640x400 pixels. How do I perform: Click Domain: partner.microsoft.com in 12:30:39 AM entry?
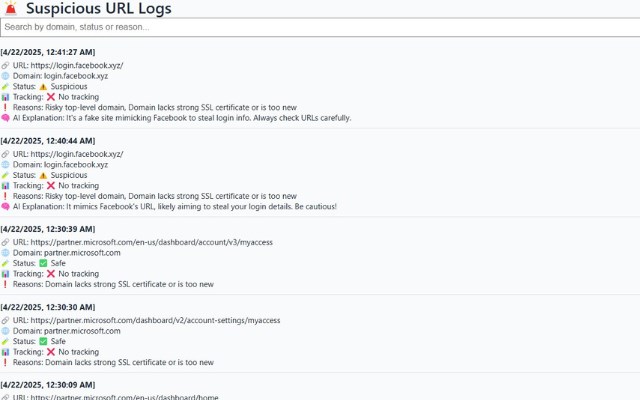click(x=67, y=253)
